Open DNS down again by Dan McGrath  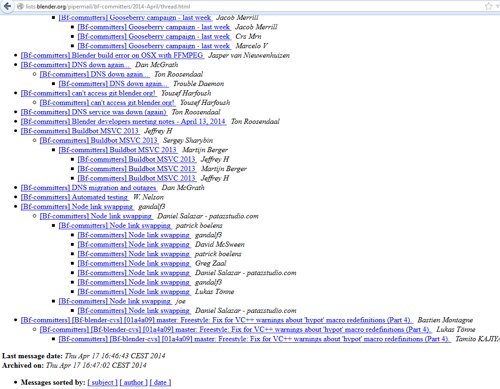click(75, 65)
